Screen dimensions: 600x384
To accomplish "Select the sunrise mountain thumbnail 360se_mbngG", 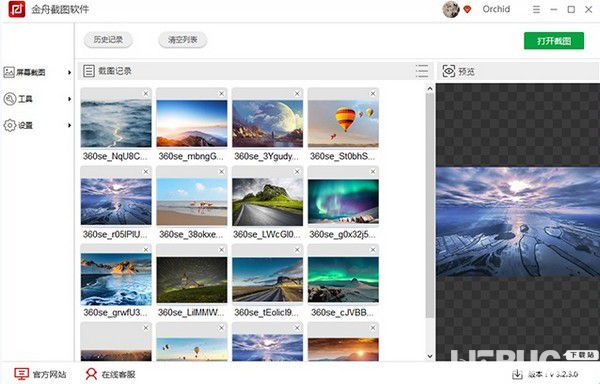I will pyautogui.click(x=192, y=124).
